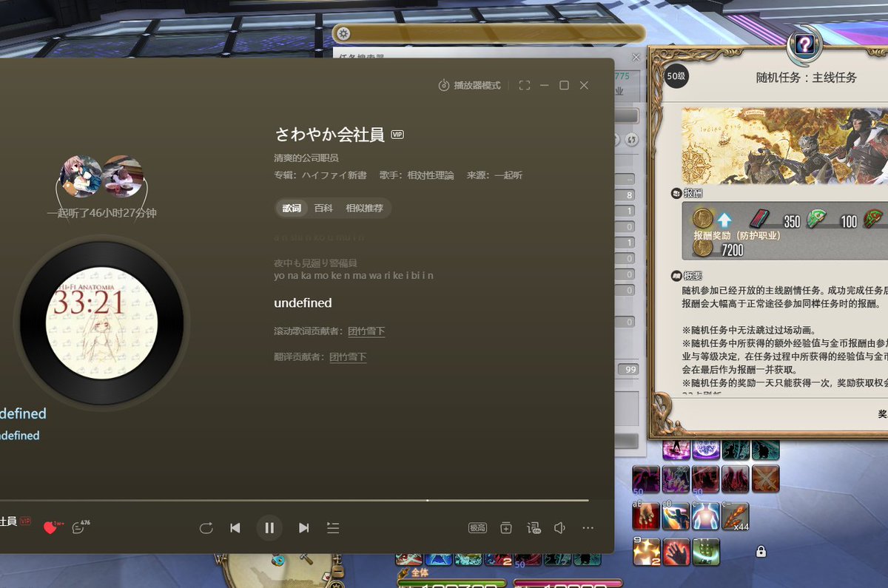This screenshot has width=888, height=588.
Task: Use the green armor hotbar action
Action: click(705, 552)
